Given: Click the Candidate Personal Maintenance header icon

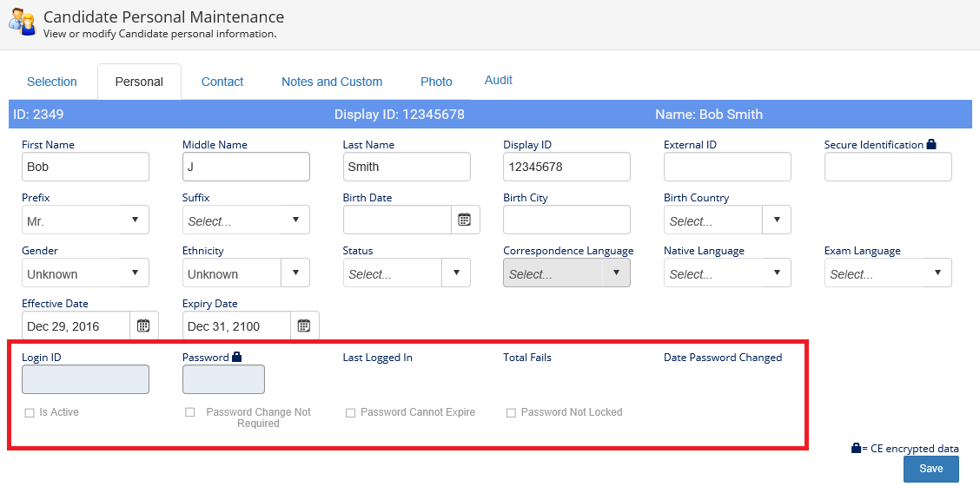Looking at the screenshot, I should click(x=22, y=23).
